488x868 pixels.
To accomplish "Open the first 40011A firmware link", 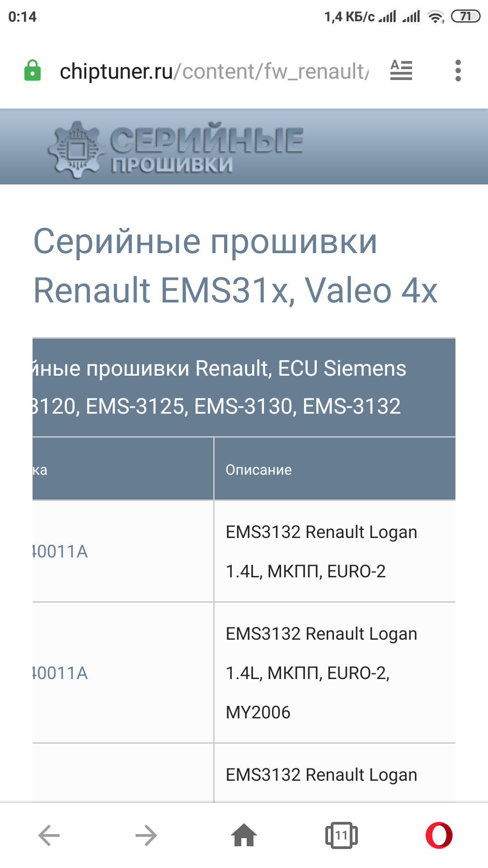I will [60, 552].
